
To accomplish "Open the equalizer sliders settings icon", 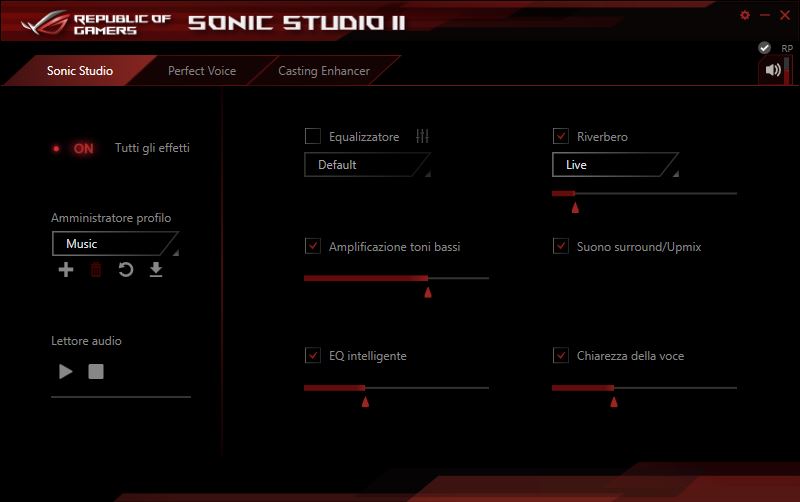I will tap(422, 136).
